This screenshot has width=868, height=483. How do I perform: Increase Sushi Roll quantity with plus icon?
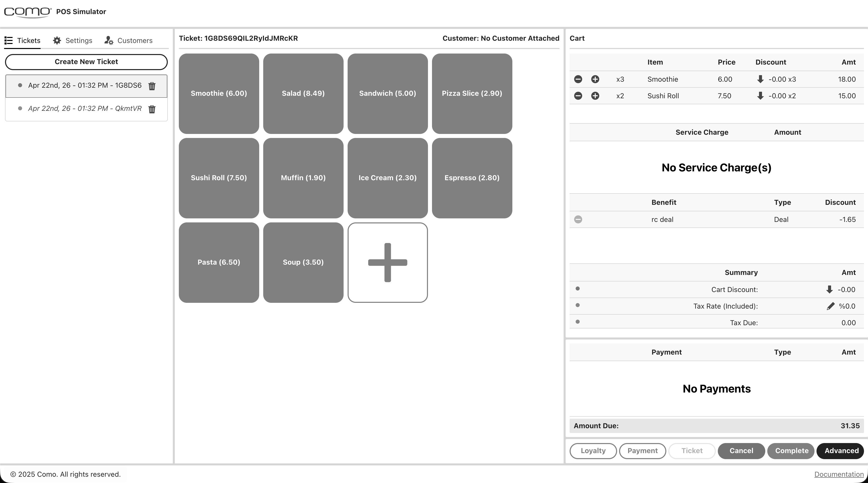[x=595, y=96]
